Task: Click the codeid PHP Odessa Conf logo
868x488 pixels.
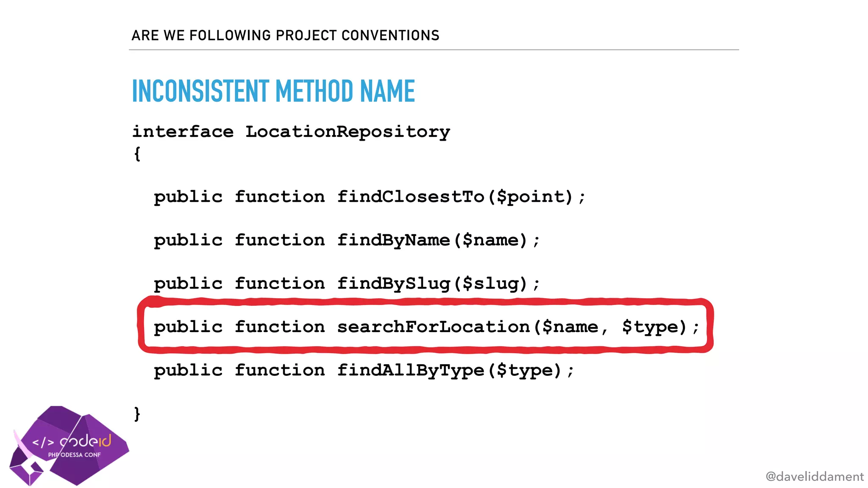Action: tap(69, 446)
